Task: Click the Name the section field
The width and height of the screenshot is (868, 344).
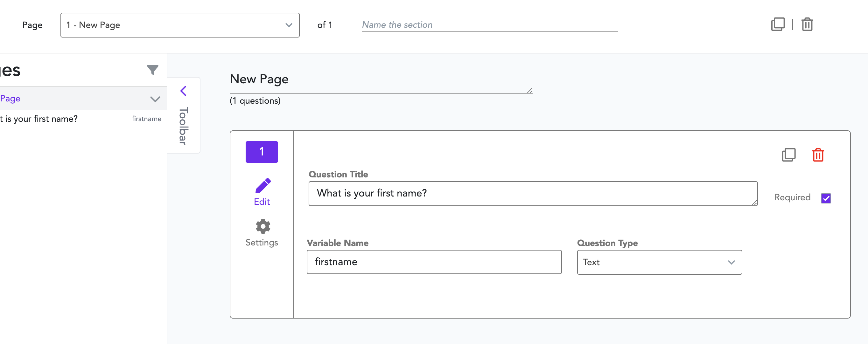Action: pos(489,25)
